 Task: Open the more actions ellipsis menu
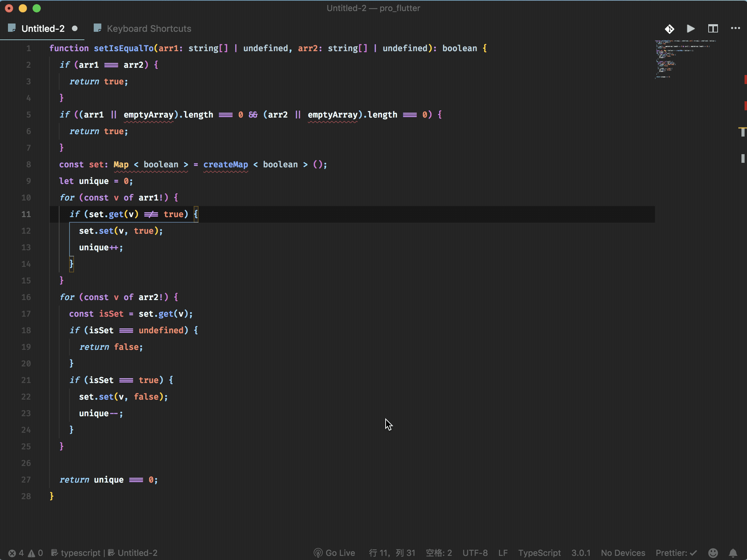(x=735, y=28)
